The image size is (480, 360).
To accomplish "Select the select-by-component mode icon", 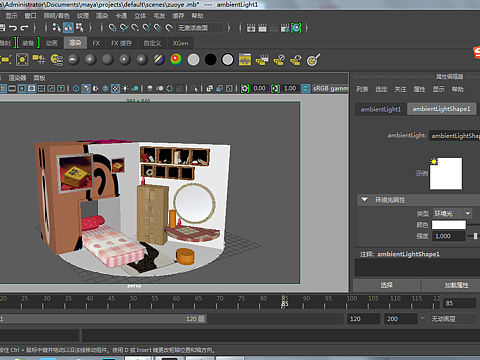I will coord(80,28).
